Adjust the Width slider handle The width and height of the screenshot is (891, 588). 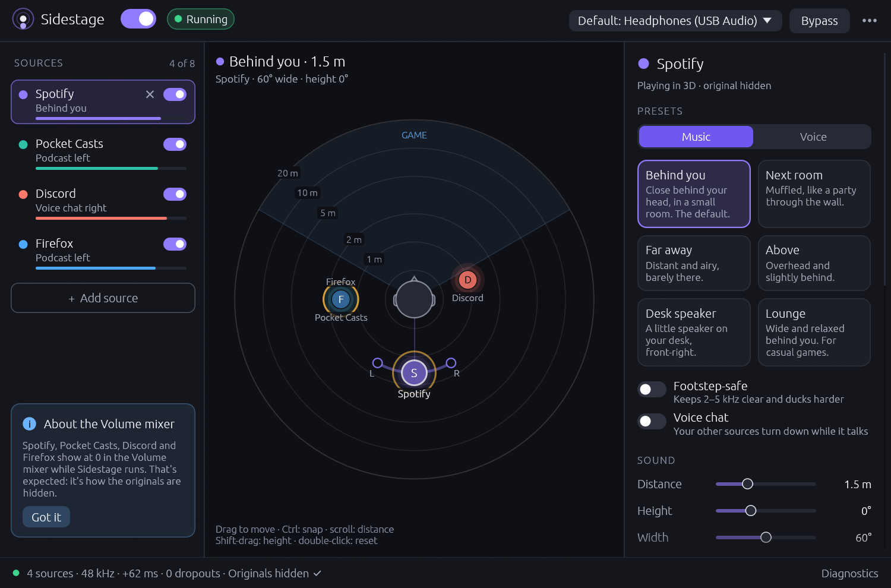pos(766,538)
